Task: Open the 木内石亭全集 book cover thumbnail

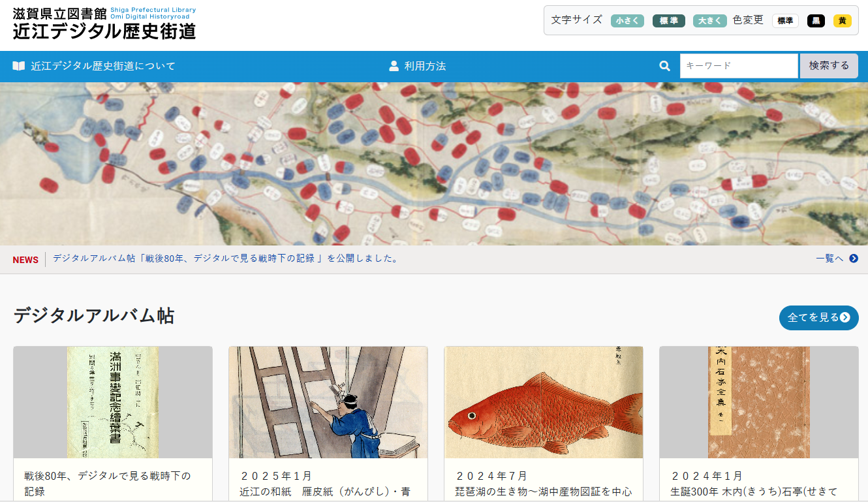Action: (759, 402)
